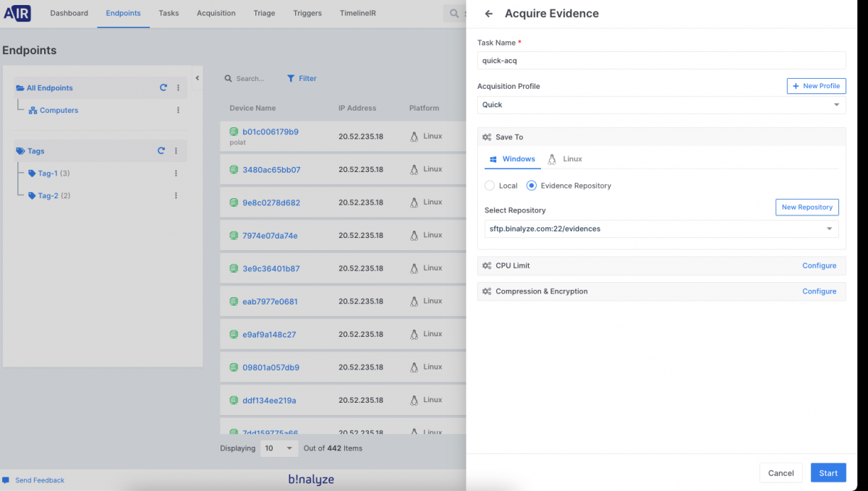Select the Local save option
Image resolution: width=868 pixels, height=491 pixels.
pos(488,185)
